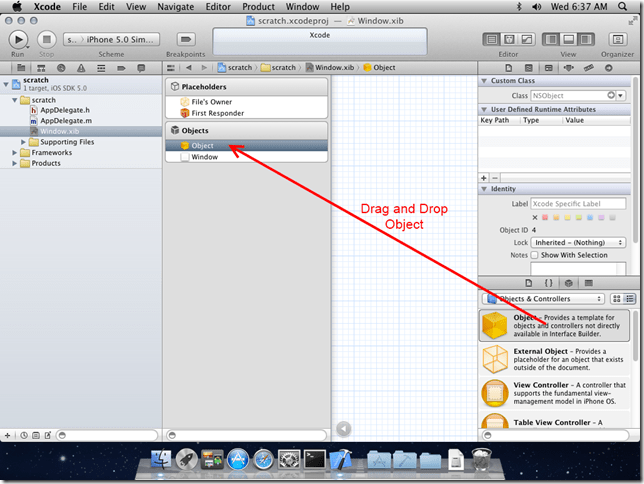Enable Show With Selection checkbox

534,255
